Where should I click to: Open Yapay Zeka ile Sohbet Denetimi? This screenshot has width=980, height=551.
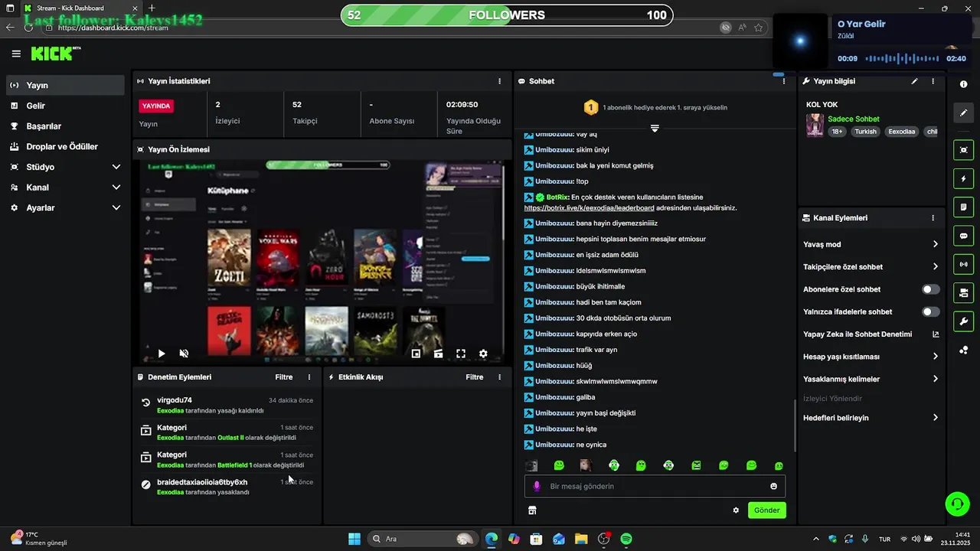[x=871, y=334]
